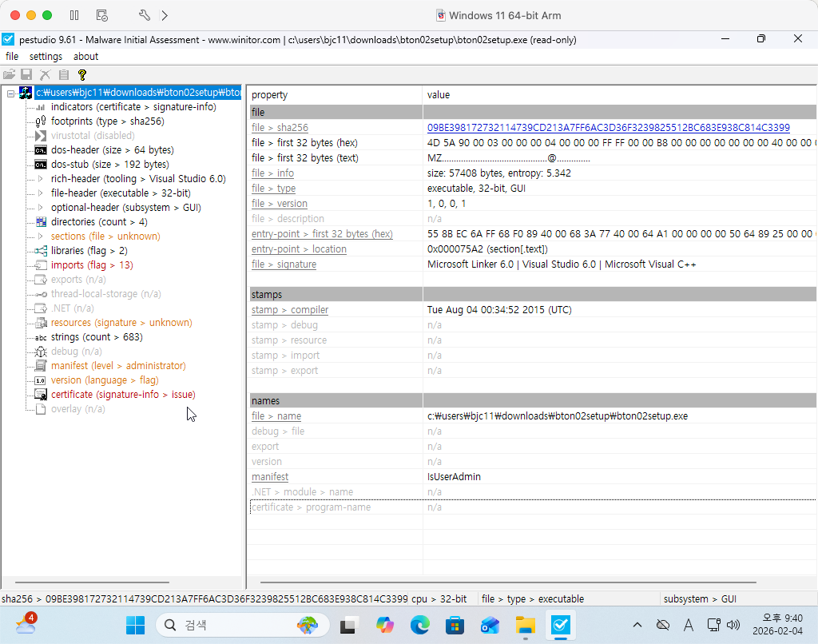The width and height of the screenshot is (818, 644).
Task: Select the imports (flag > 13) item
Action: click(91, 265)
